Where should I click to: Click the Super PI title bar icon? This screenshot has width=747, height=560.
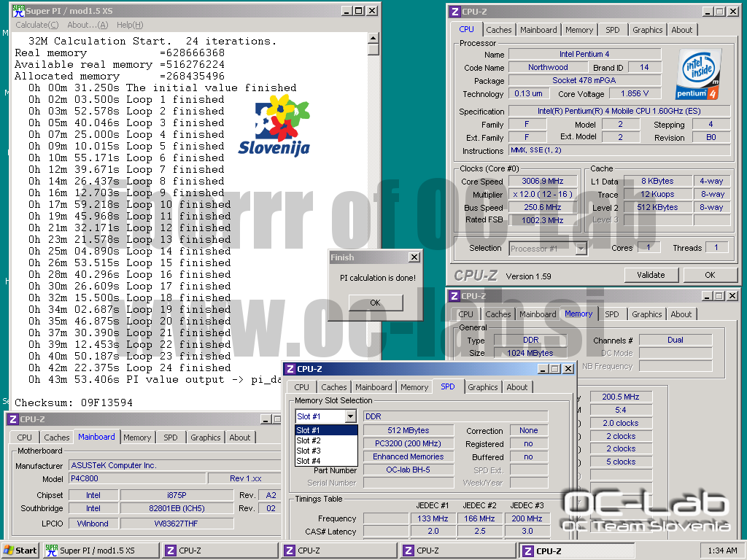pyautogui.click(x=18, y=10)
